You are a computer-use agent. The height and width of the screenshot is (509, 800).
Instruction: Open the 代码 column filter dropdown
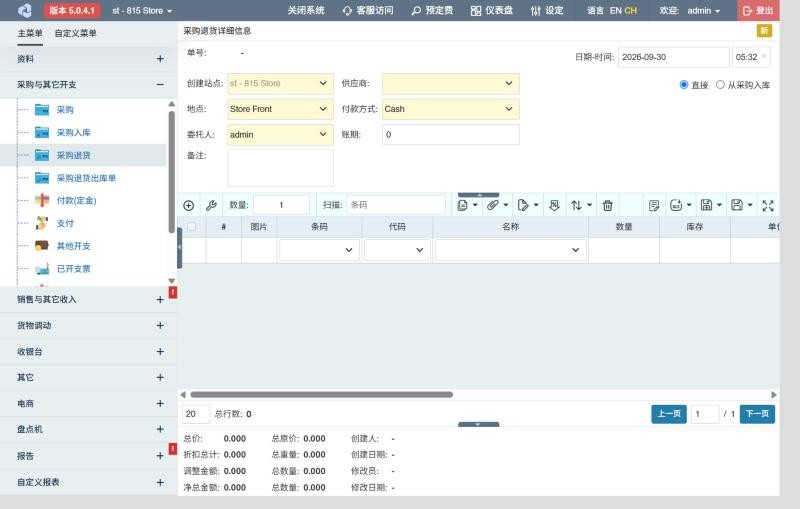(397, 250)
